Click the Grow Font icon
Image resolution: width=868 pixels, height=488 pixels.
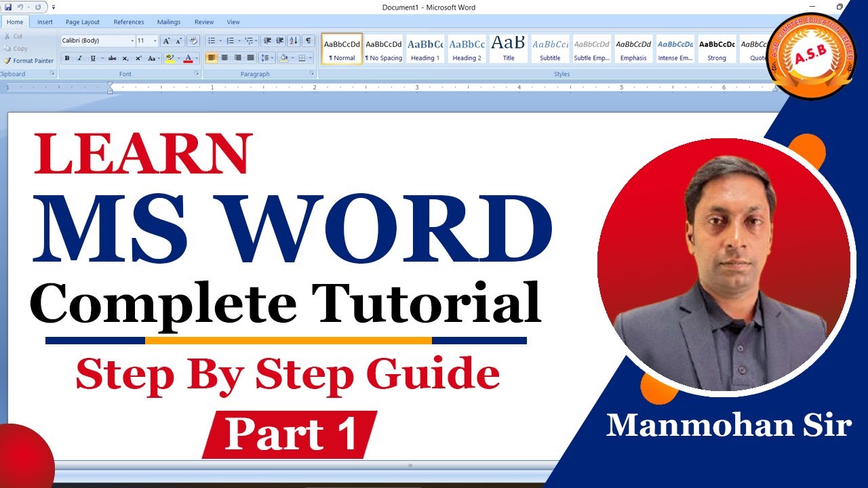(167, 41)
